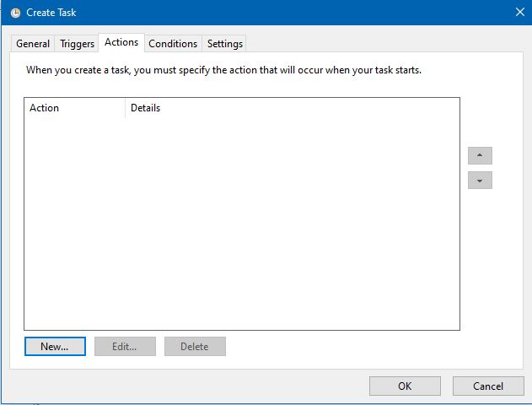Image resolution: width=532 pixels, height=405 pixels.
Task: Open the Triggers tab
Action: point(77,44)
